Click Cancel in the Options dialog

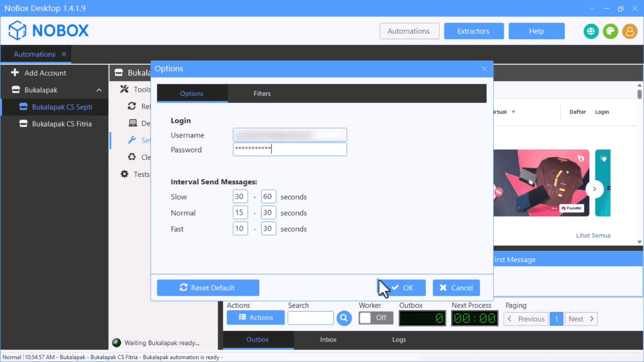pos(456,288)
